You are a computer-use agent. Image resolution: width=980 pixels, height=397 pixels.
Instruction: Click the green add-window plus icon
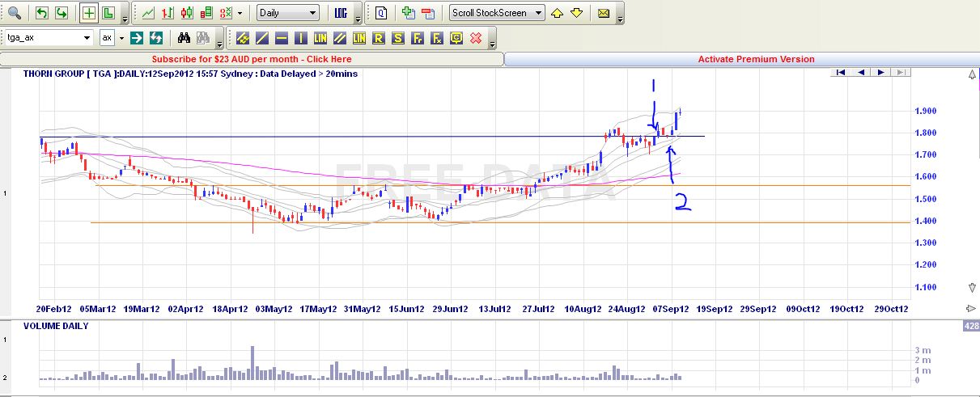click(409, 13)
